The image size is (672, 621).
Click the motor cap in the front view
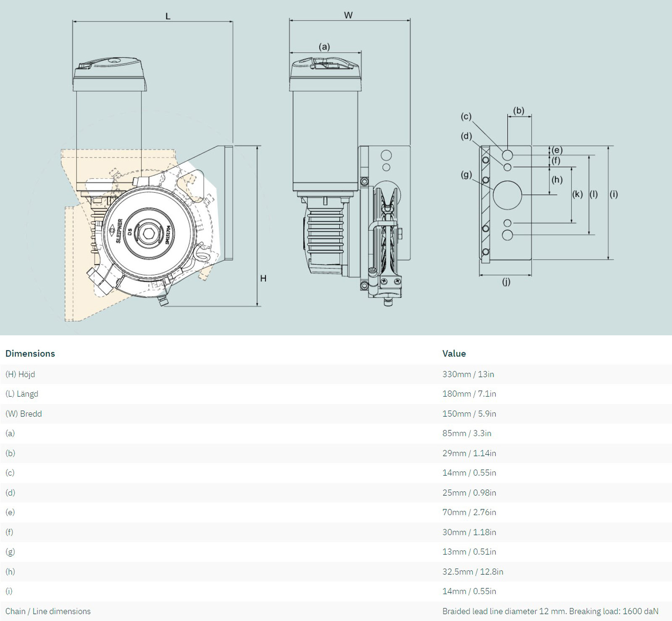tap(325, 75)
